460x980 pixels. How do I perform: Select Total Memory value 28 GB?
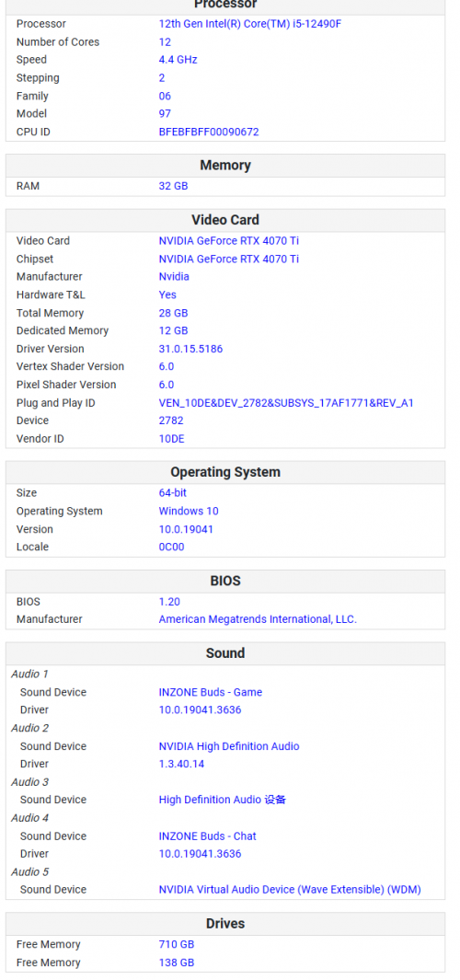[x=173, y=313]
